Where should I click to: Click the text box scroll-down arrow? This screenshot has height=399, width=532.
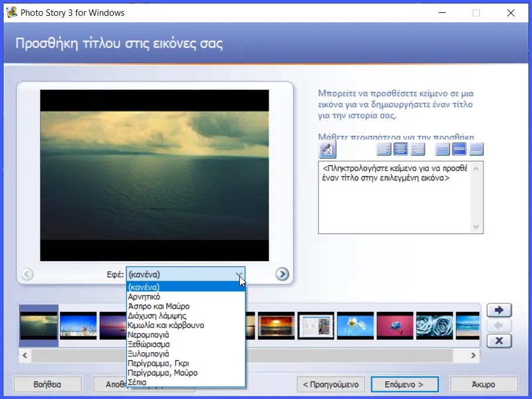coord(476,227)
